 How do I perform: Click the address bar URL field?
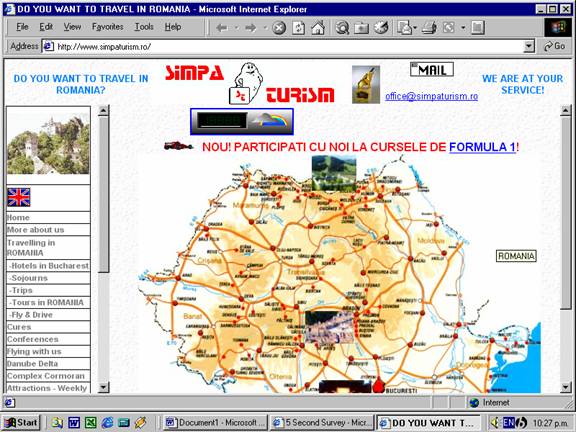(283, 47)
